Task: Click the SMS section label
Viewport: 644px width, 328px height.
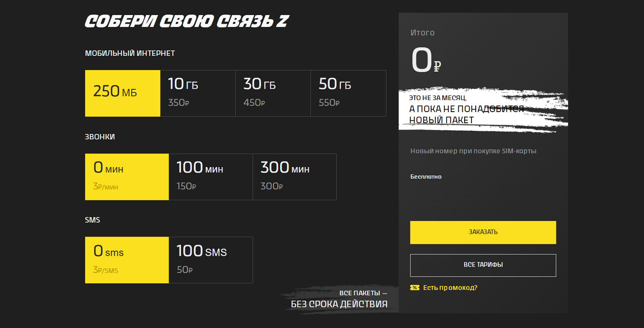Action: tap(92, 220)
